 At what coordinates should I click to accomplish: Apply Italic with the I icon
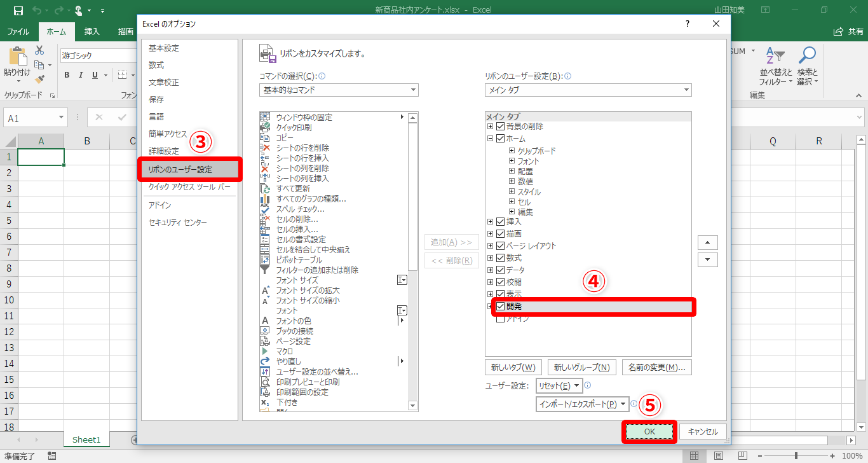click(81, 75)
